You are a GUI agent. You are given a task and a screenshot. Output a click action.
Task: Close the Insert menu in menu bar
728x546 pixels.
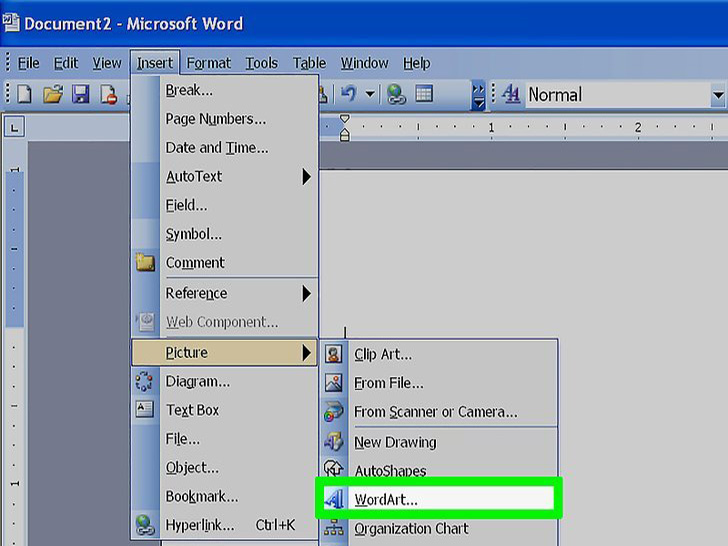(155, 63)
